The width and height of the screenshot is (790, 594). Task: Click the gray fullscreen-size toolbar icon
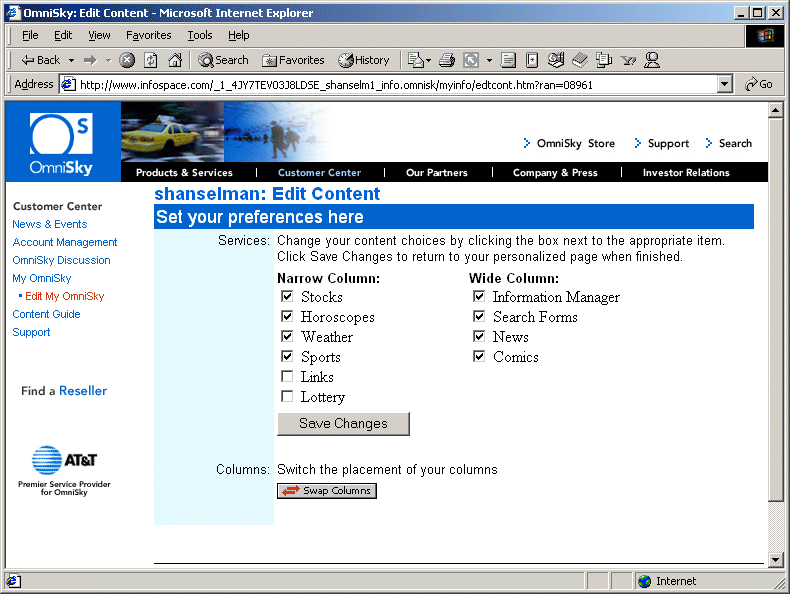pos(471,60)
